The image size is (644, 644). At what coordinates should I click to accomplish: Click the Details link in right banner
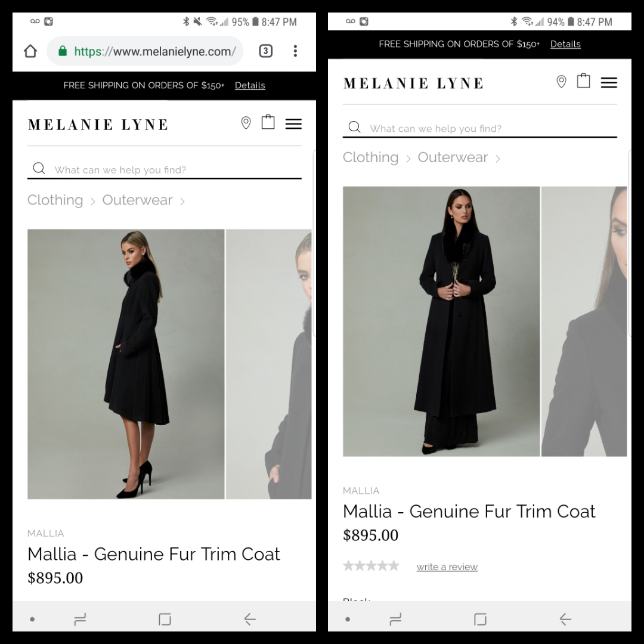[x=565, y=44]
